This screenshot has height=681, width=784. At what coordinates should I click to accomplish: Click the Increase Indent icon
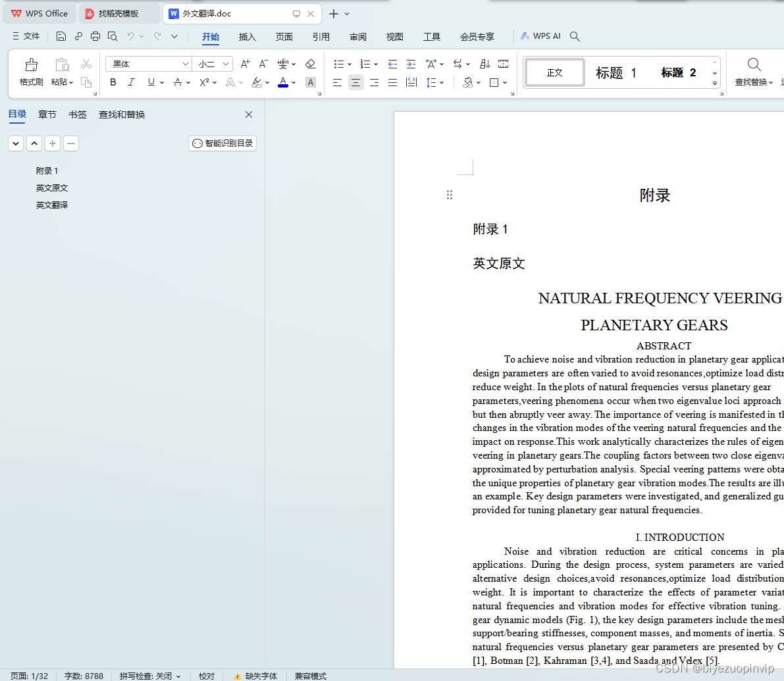tap(411, 64)
